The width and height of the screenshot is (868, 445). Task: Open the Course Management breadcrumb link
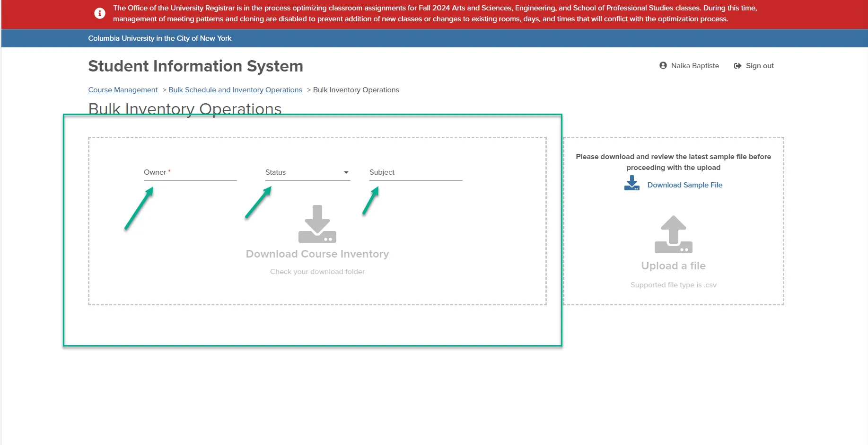[x=123, y=90]
